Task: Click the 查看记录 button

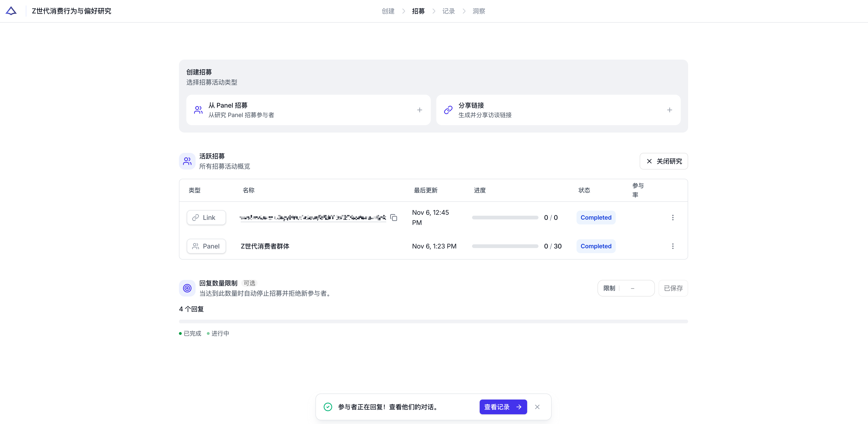Action: [x=503, y=407]
